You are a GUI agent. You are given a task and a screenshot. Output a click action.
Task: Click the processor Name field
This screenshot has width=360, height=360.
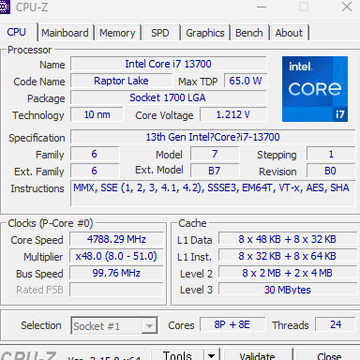click(x=168, y=64)
